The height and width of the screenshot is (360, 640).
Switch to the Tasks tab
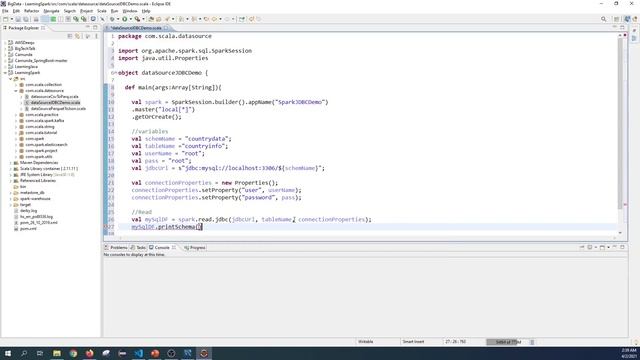pos(138,248)
